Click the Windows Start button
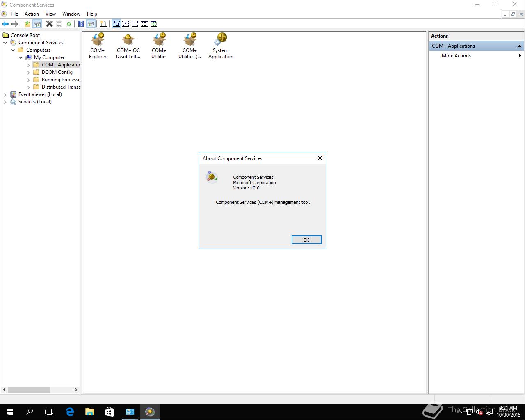The width and height of the screenshot is (525, 420). [x=10, y=411]
